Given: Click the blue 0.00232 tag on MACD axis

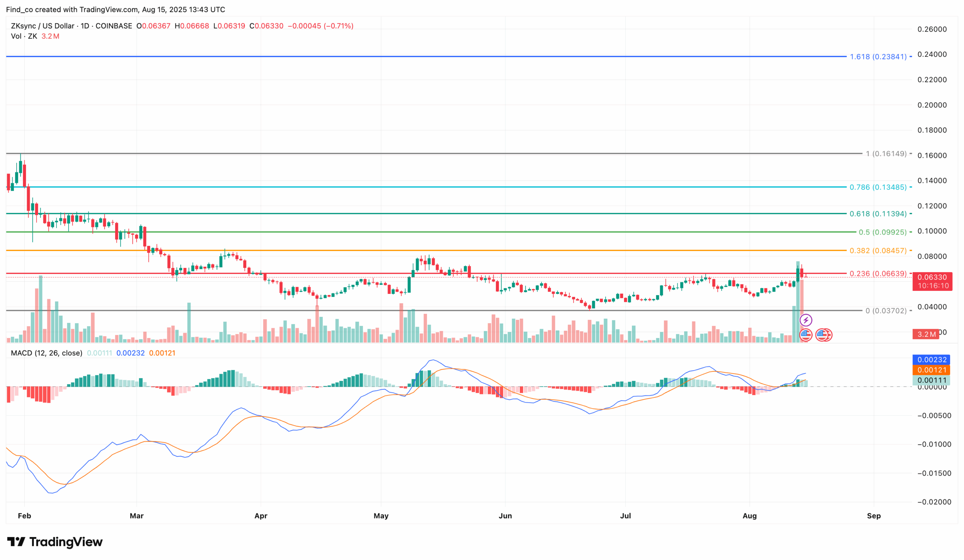Looking at the screenshot, I should click(x=932, y=360).
